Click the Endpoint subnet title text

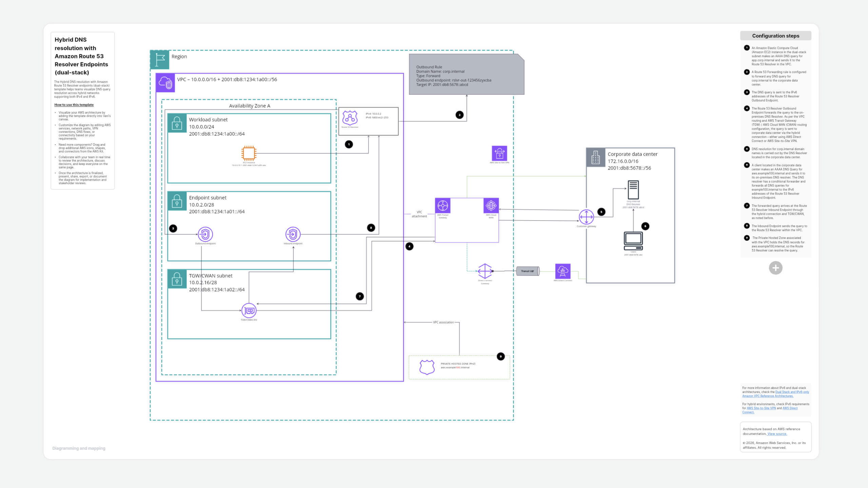208,198
